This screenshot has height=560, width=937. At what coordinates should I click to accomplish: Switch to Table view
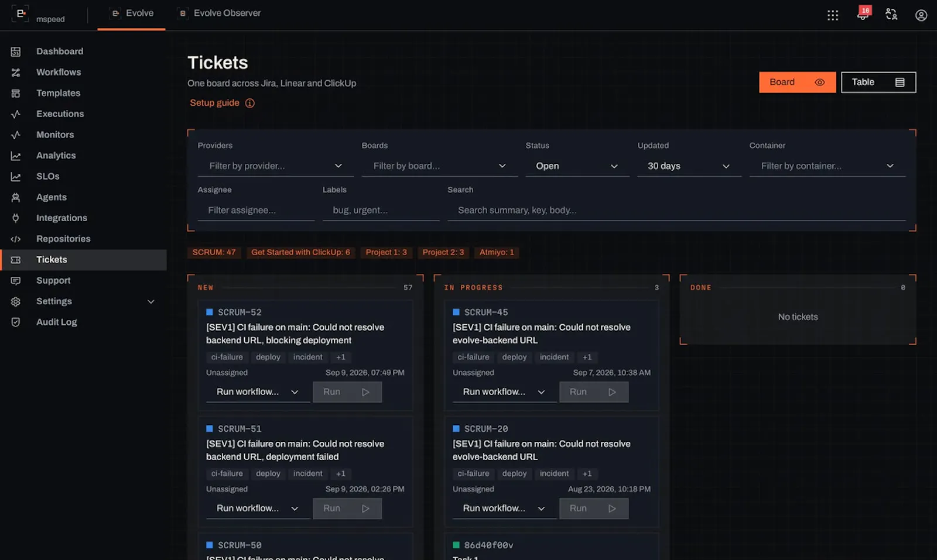[x=878, y=83]
